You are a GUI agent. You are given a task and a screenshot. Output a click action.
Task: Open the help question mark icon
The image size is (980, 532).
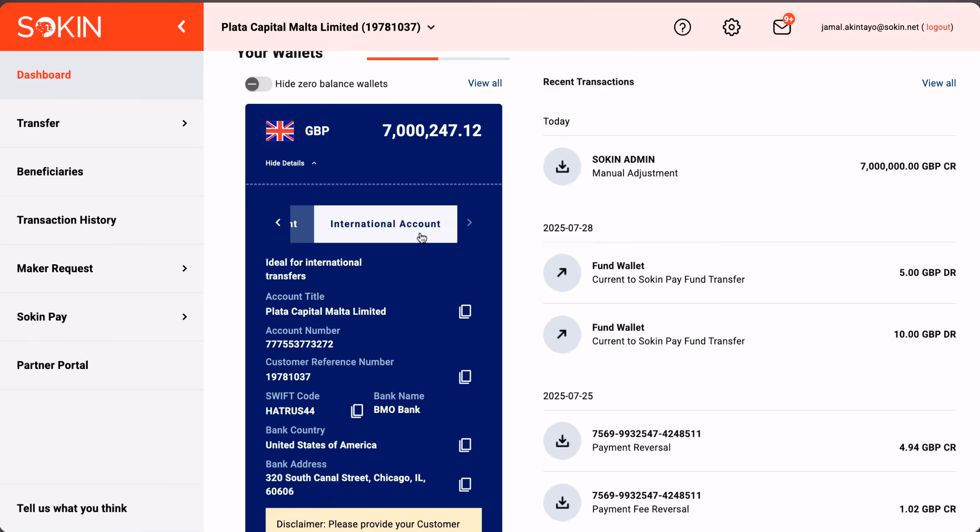click(x=682, y=27)
